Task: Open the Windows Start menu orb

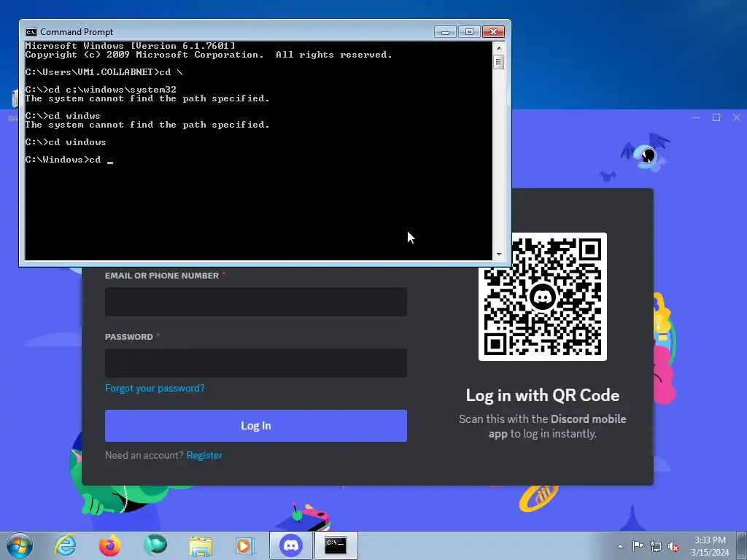Action: pyautogui.click(x=20, y=545)
